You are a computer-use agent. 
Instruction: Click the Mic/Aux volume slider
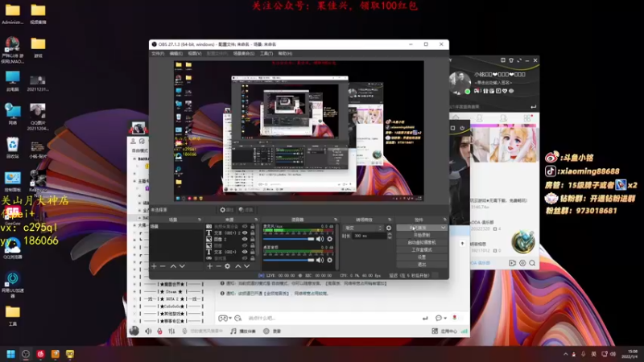[288, 239]
